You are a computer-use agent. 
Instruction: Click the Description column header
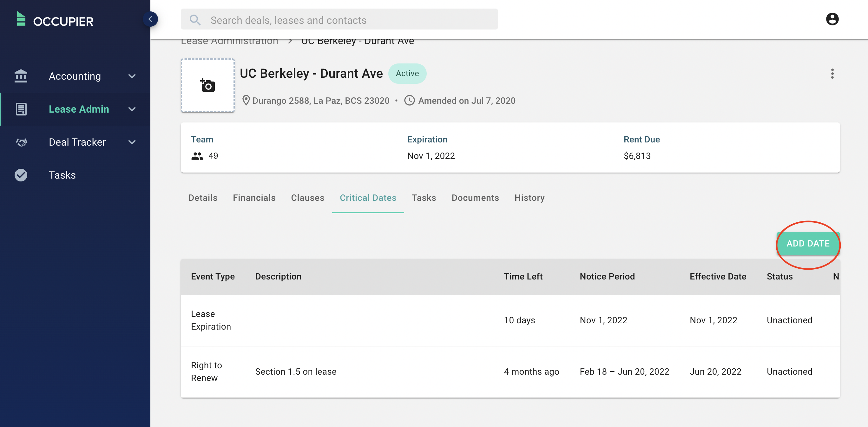coord(278,276)
